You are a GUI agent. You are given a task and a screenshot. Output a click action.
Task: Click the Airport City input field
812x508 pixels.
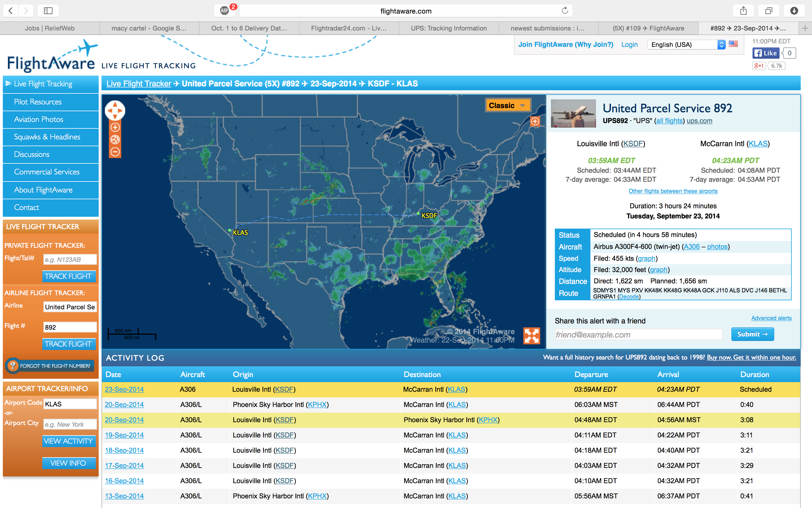tap(70, 424)
